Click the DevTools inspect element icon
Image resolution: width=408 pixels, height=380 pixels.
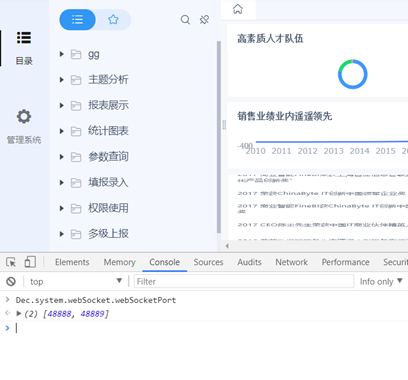(x=11, y=262)
